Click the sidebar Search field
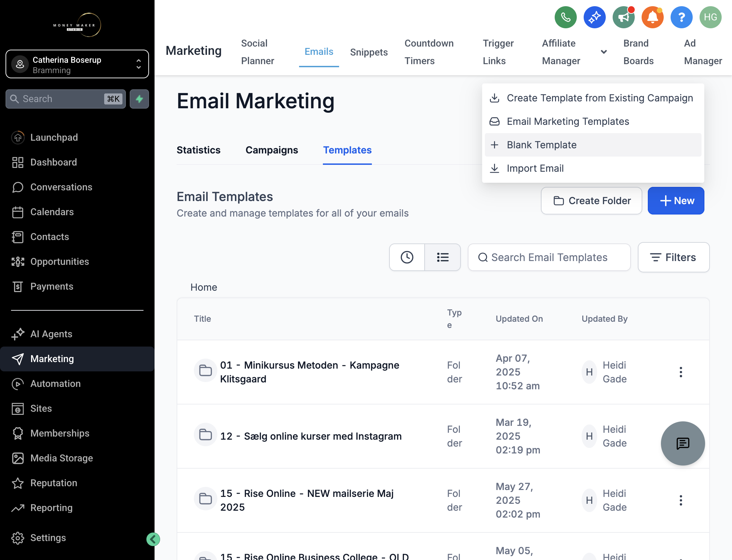The image size is (732, 560). click(66, 99)
